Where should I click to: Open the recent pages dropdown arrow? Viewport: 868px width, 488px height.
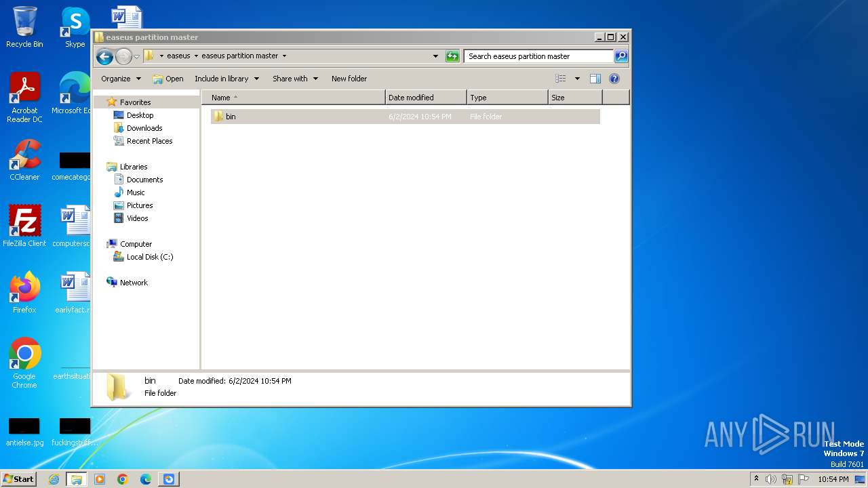(x=136, y=56)
